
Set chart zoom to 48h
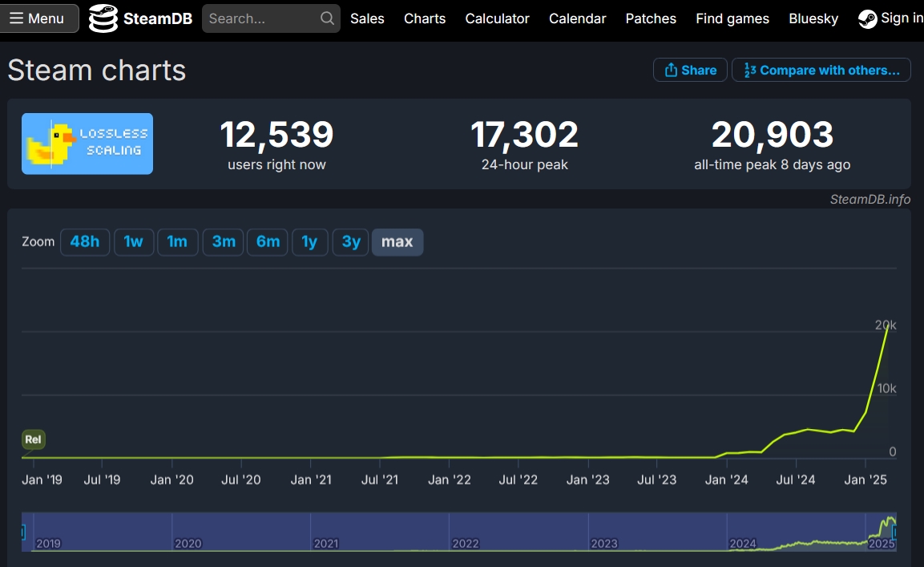point(85,242)
